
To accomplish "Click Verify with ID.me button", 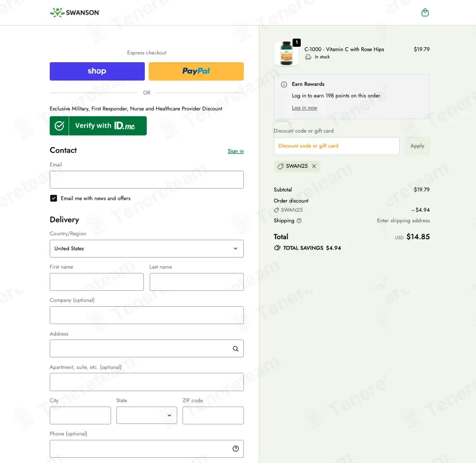I will coord(98,126).
